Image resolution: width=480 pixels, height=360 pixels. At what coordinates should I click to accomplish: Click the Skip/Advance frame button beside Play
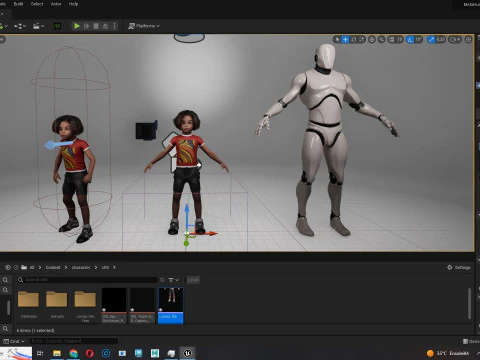point(87,26)
